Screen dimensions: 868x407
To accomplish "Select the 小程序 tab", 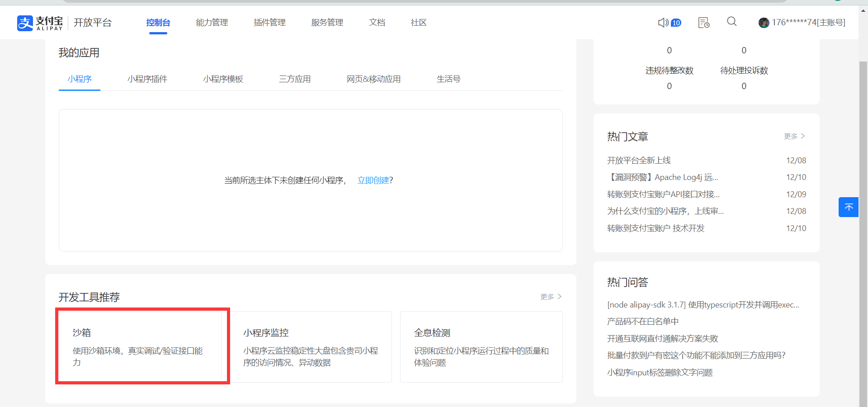I will click(x=80, y=79).
